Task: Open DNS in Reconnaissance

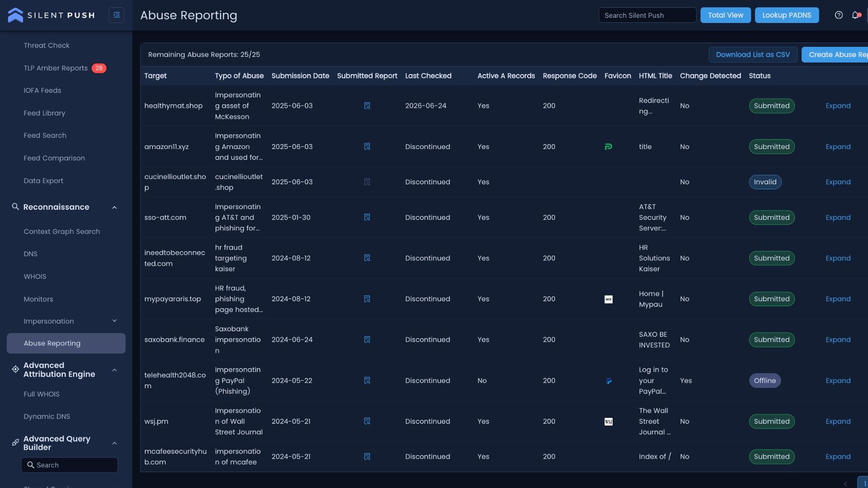Action: coord(30,254)
